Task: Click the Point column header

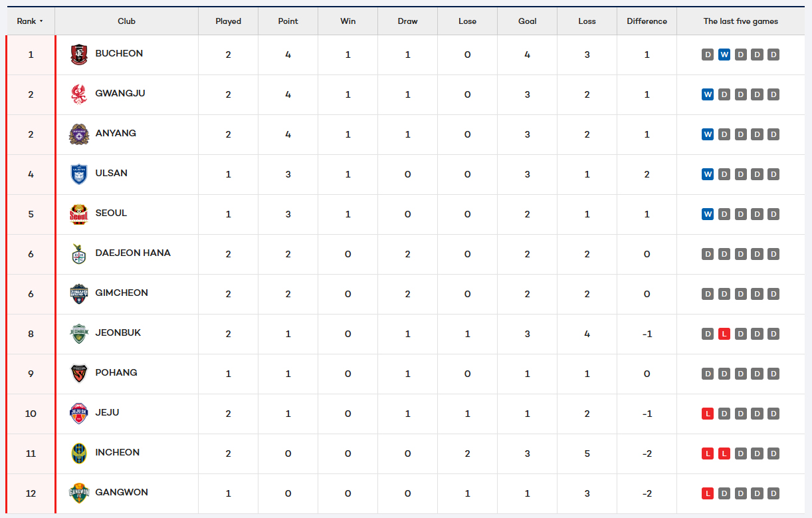Action: (288, 21)
